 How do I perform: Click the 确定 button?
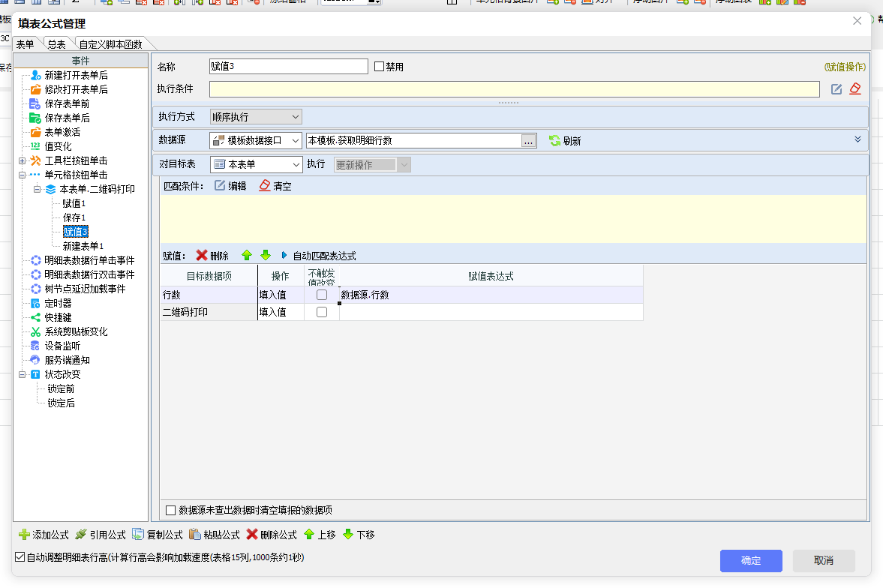[751, 561]
